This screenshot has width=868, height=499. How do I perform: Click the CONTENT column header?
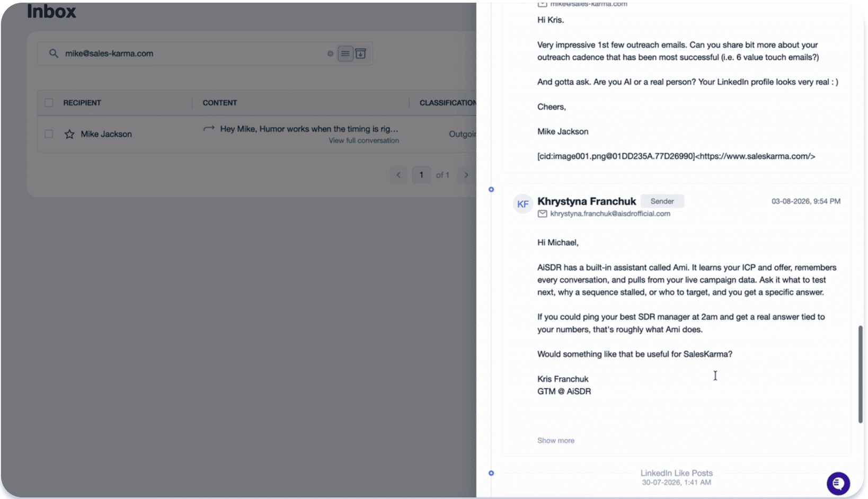[x=220, y=103]
